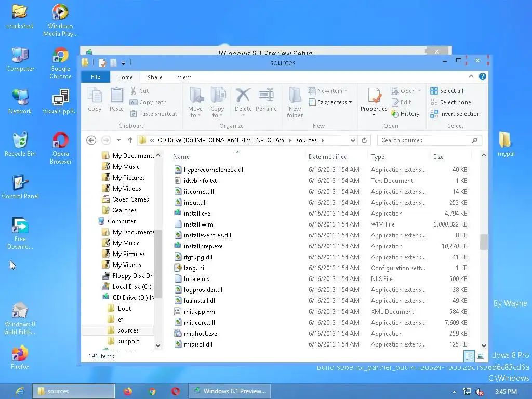The image size is (532, 399).
Task: Switch to the Share tab
Action: point(155,77)
